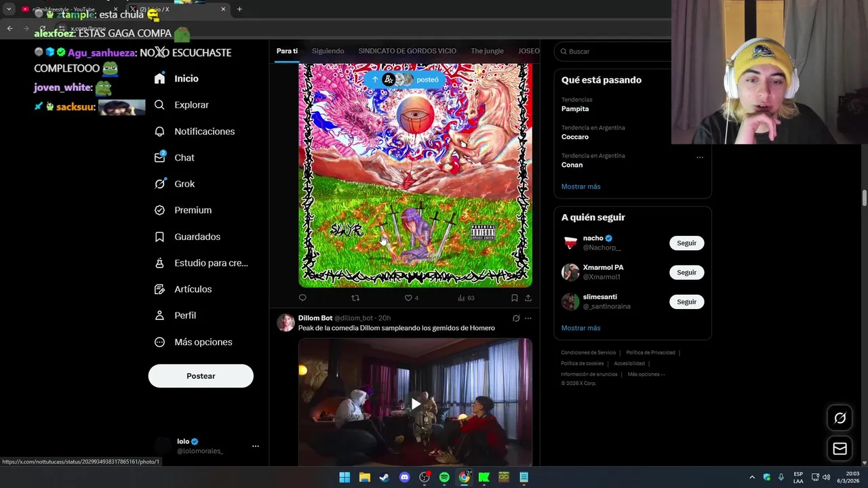Open ESP LAA language switcher

tap(798, 477)
